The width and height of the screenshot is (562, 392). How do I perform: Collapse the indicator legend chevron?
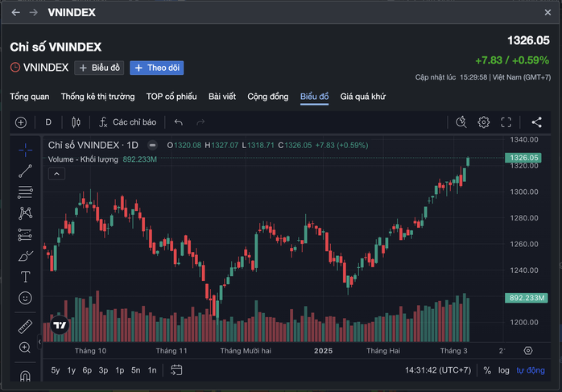click(x=56, y=174)
